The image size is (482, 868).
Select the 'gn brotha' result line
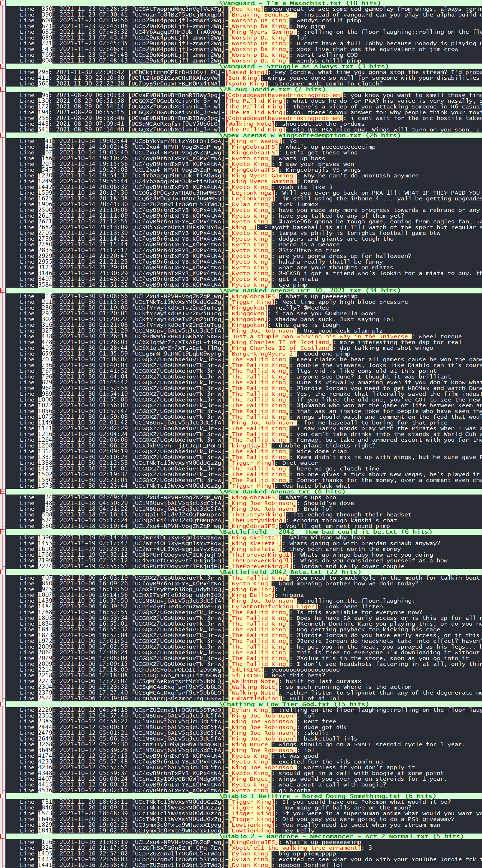(244, 790)
